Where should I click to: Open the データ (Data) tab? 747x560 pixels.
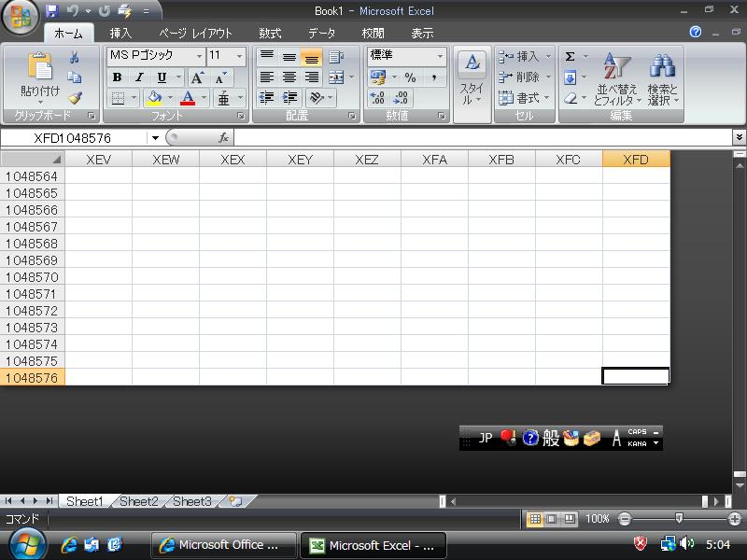[x=321, y=34]
